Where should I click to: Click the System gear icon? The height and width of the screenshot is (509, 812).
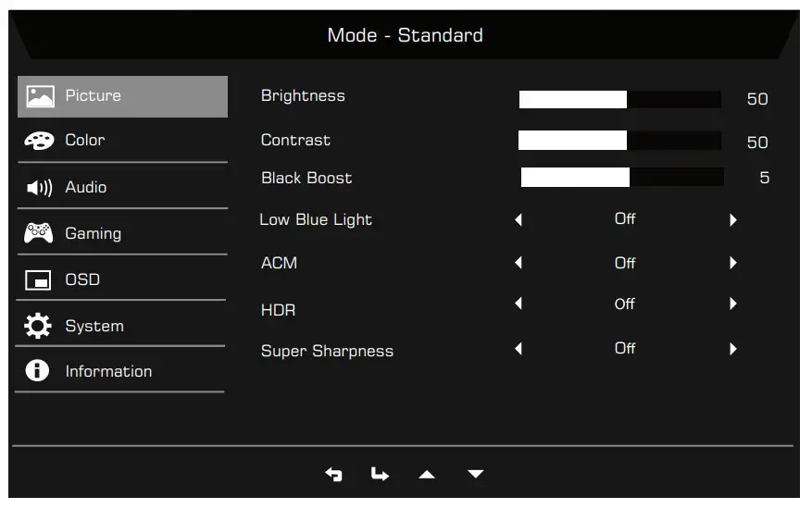(x=39, y=326)
